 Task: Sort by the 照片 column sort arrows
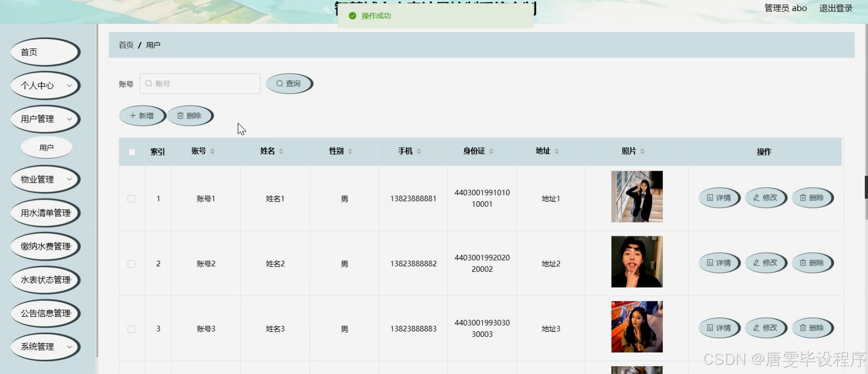click(x=643, y=151)
